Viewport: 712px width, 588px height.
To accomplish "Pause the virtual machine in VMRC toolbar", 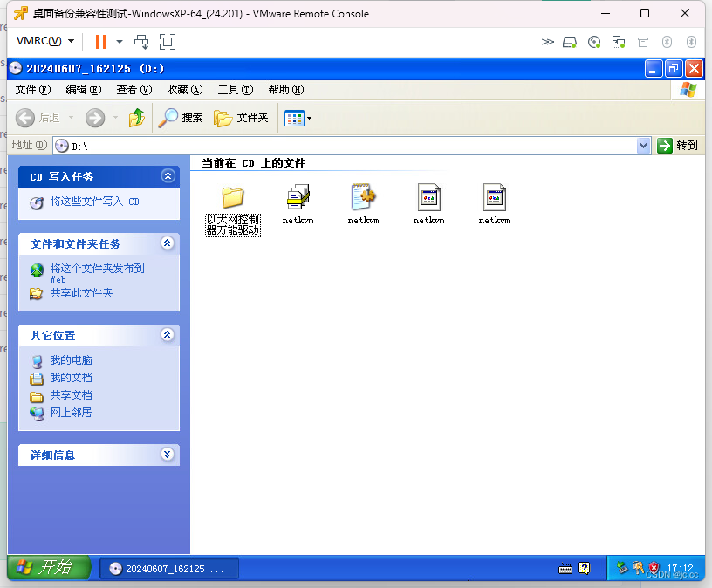I will pyautogui.click(x=101, y=42).
